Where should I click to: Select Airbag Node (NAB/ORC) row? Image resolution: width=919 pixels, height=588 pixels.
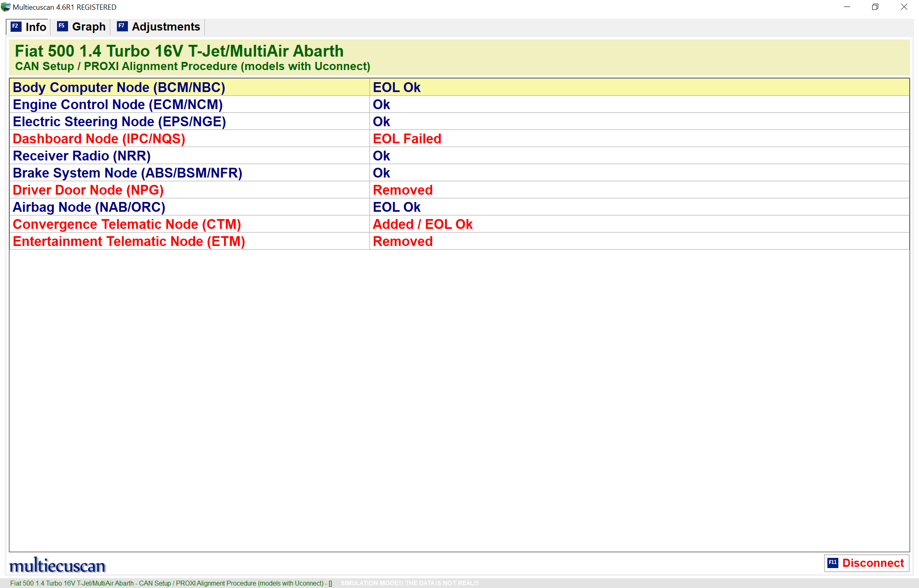(459, 207)
